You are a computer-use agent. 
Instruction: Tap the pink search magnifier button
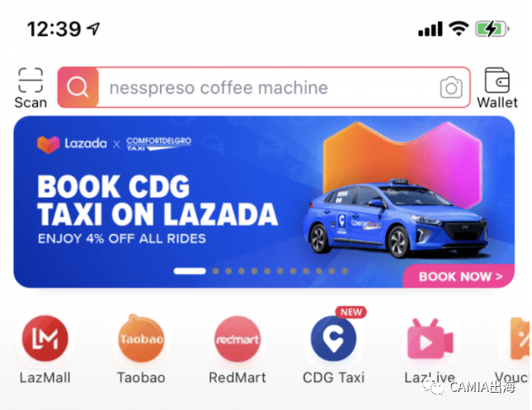78,87
